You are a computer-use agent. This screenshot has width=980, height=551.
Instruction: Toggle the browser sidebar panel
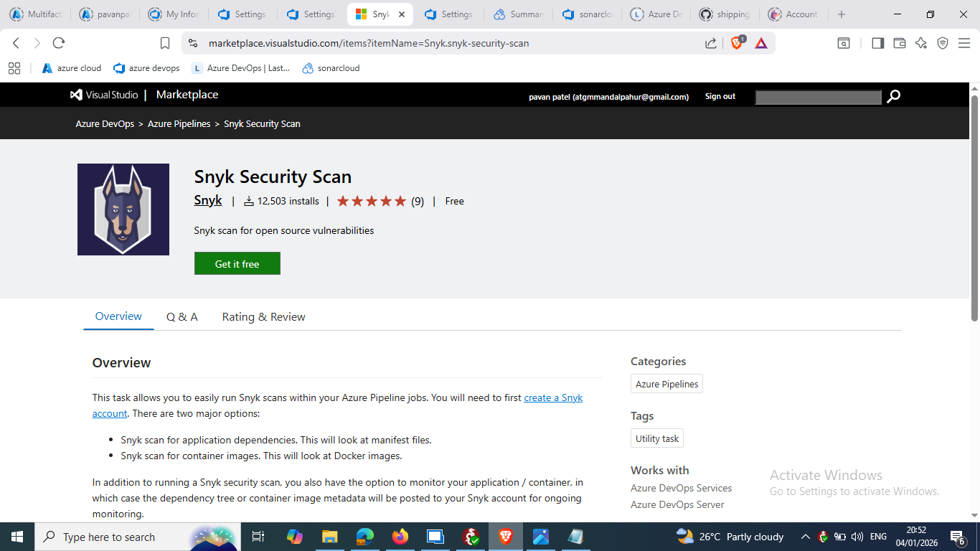[877, 43]
